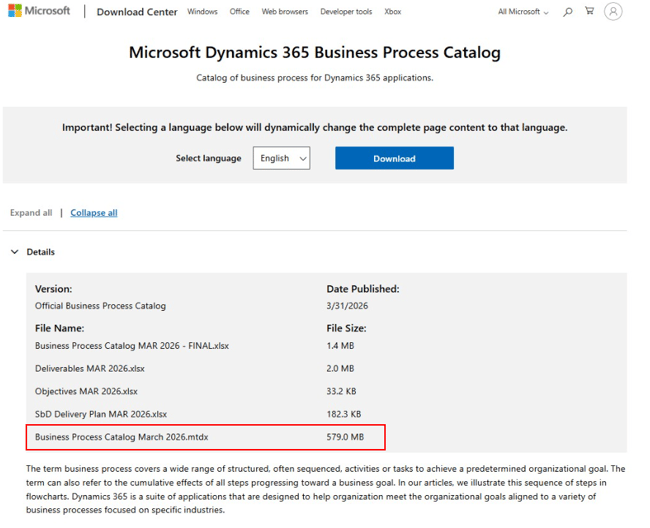
Task: Open the Developer tools menu item
Action: [x=346, y=12]
